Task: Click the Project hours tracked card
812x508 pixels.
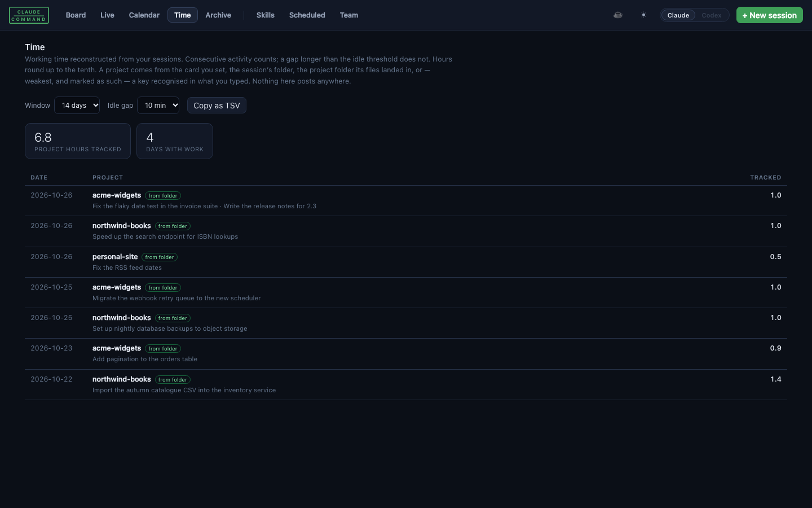Action: point(78,141)
